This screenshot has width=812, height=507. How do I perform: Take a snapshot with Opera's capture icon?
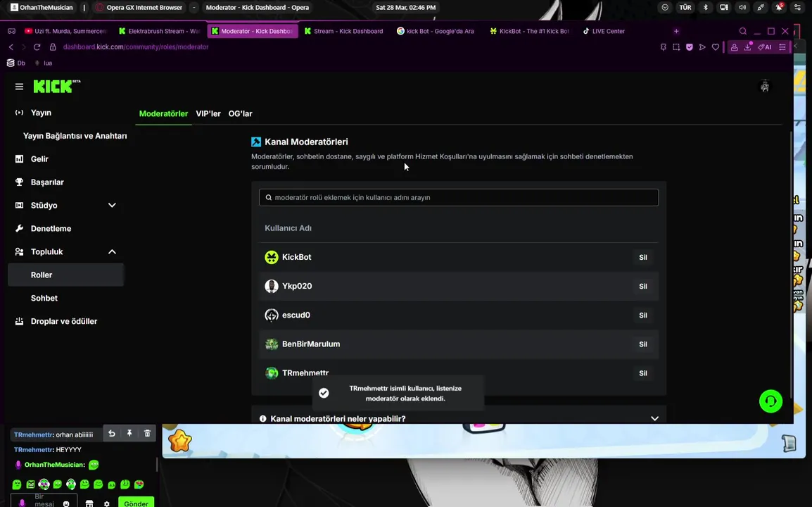(675, 46)
